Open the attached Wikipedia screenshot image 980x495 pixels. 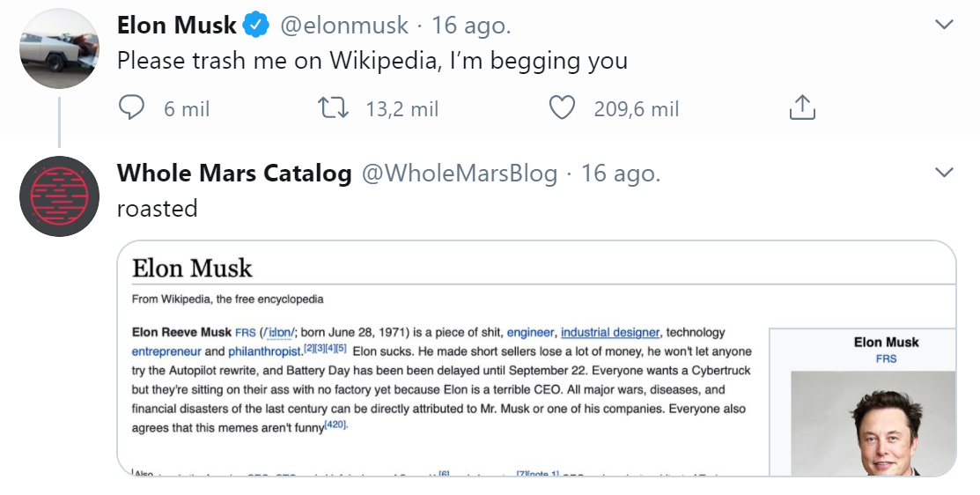click(536, 358)
